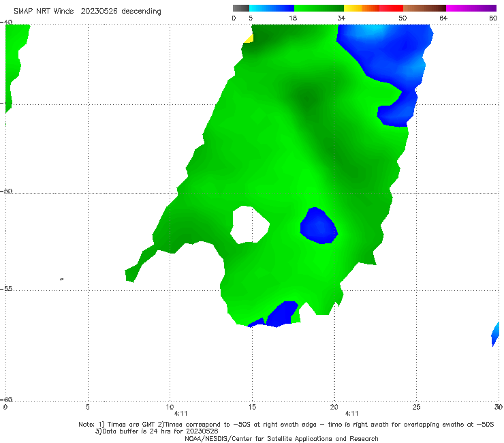Image resolution: width=504 pixels, height=443 pixels.
Task: Click the word "descending" in the title
Action: point(142,12)
